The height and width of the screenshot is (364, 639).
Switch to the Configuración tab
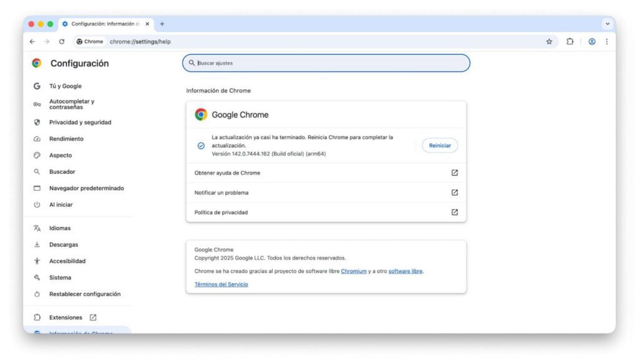point(100,24)
